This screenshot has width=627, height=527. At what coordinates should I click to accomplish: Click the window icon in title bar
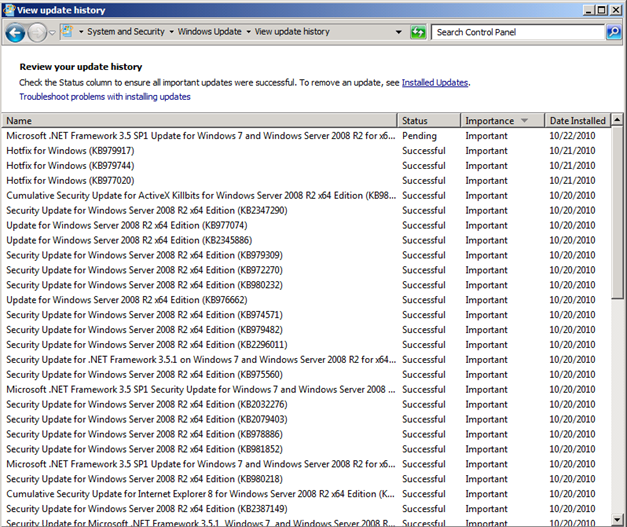(x=9, y=9)
